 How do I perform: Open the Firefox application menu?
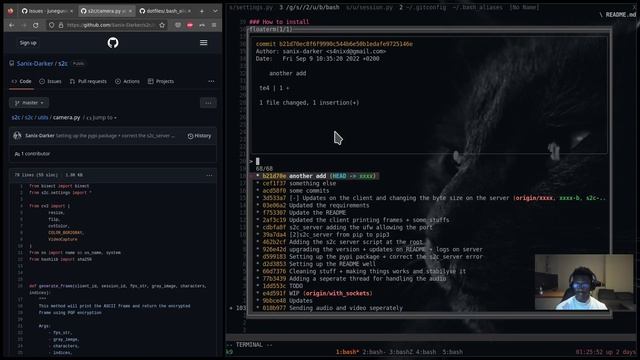coord(214,25)
